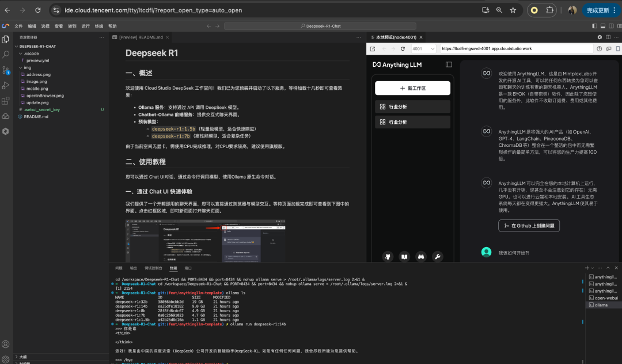Open Run and Debug view
622x364 pixels.
(6, 85)
